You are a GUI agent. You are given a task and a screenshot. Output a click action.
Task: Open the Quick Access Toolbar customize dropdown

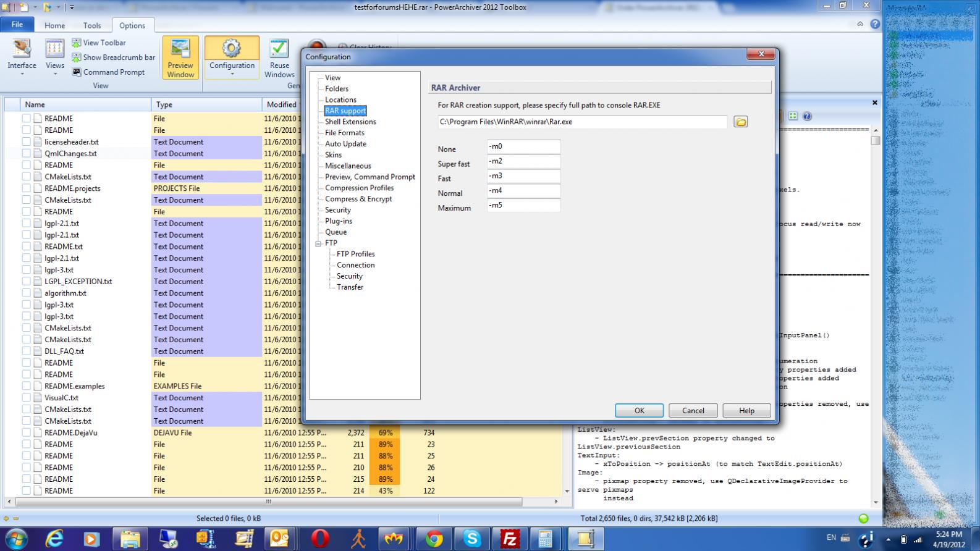pyautogui.click(x=72, y=7)
